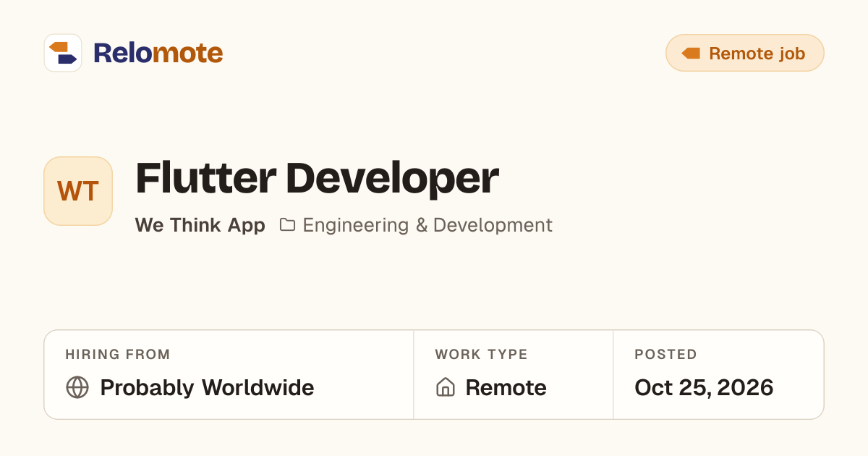Click the globe icon next to Probably Worldwide
The width and height of the screenshot is (868, 456).
tap(77, 387)
